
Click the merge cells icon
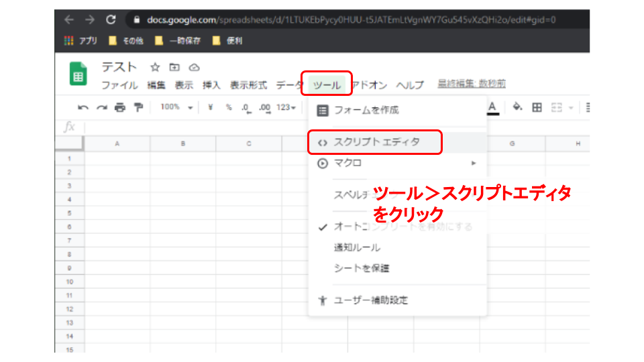557,107
